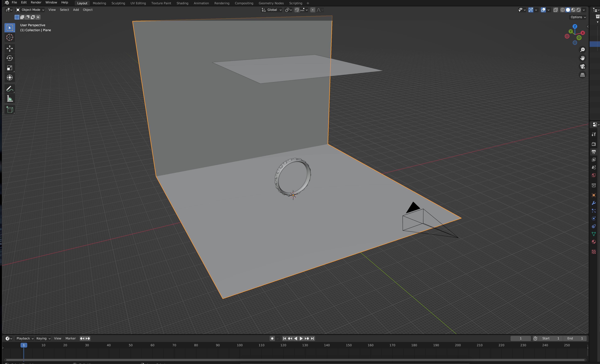Image resolution: width=600 pixels, height=364 pixels.
Task: Toggle camera view with camera icon
Action: (583, 66)
